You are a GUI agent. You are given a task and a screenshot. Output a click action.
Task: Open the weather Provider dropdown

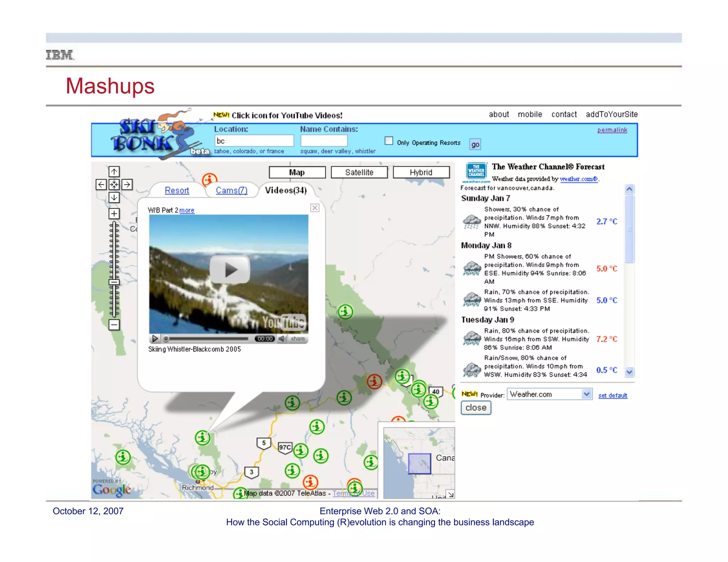[550, 394]
